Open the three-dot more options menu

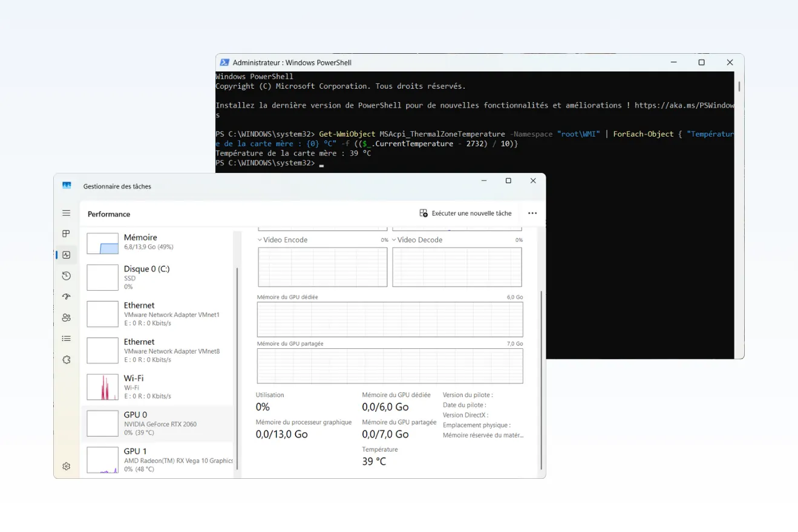click(x=532, y=213)
